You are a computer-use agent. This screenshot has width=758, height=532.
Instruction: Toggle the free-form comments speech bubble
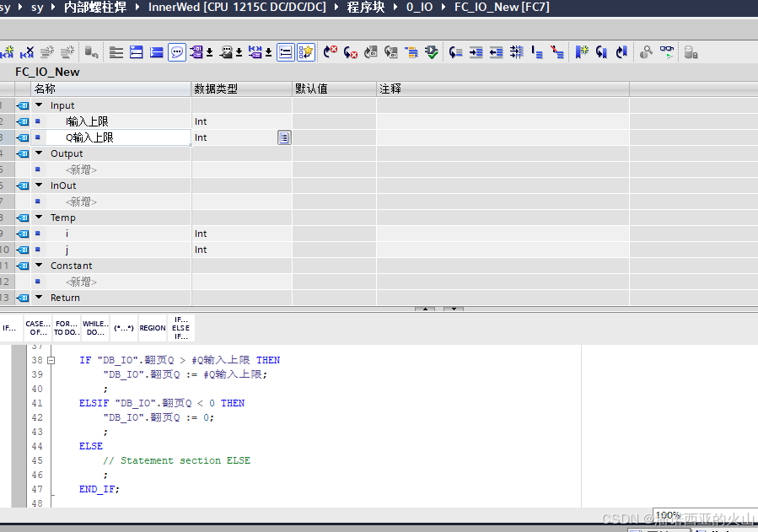[x=177, y=52]
